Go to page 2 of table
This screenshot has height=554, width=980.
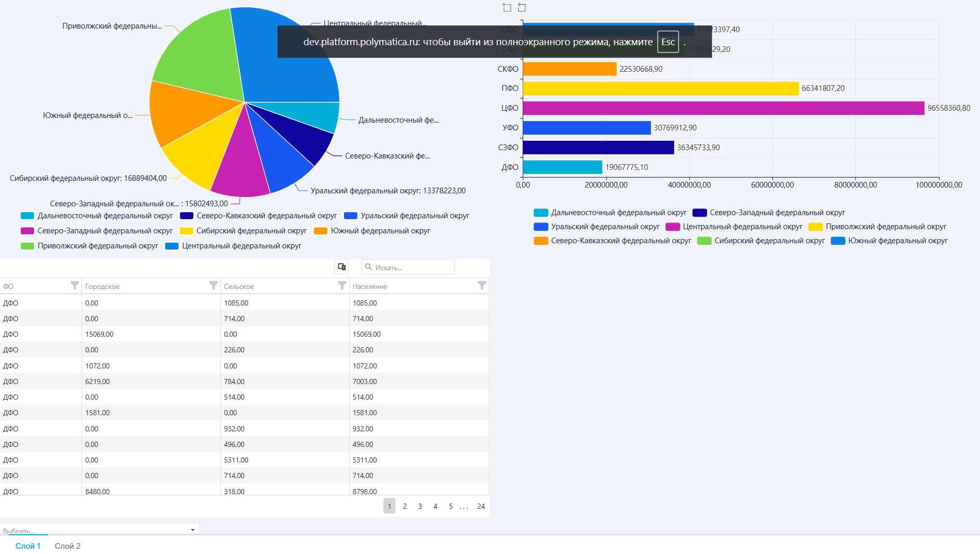(405, 506)
